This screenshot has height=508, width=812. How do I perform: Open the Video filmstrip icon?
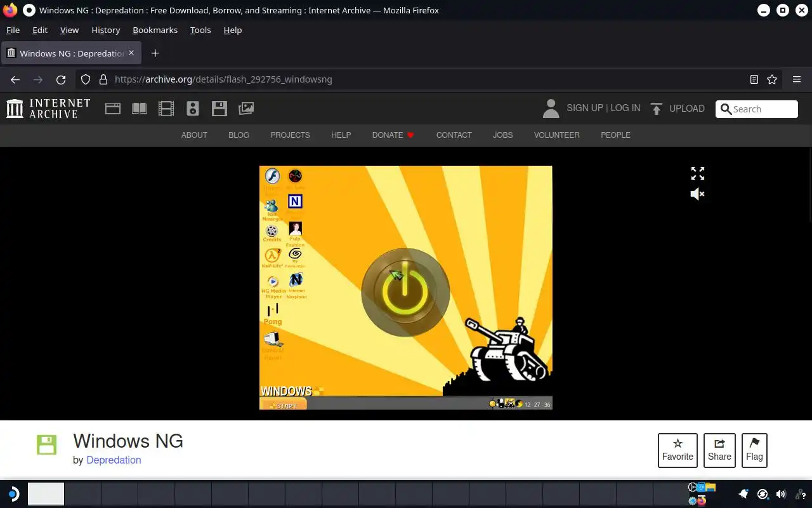pos(166,109)
